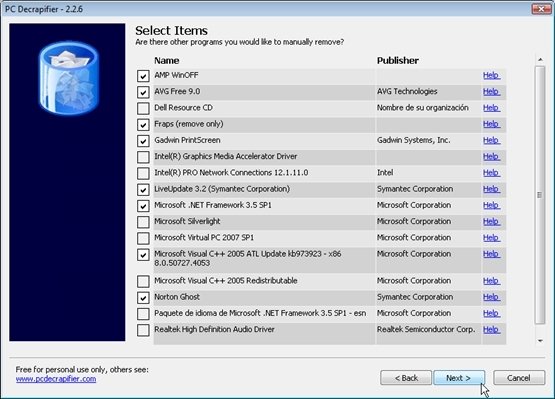Uncheck LiveUpdate 3.2 checkbox

point(143,189)
